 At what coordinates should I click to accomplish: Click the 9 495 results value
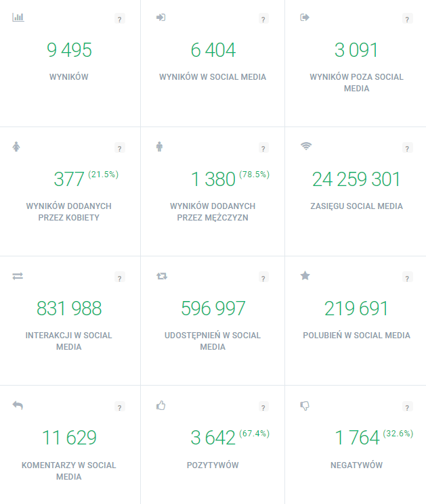(x=69, y=50)
